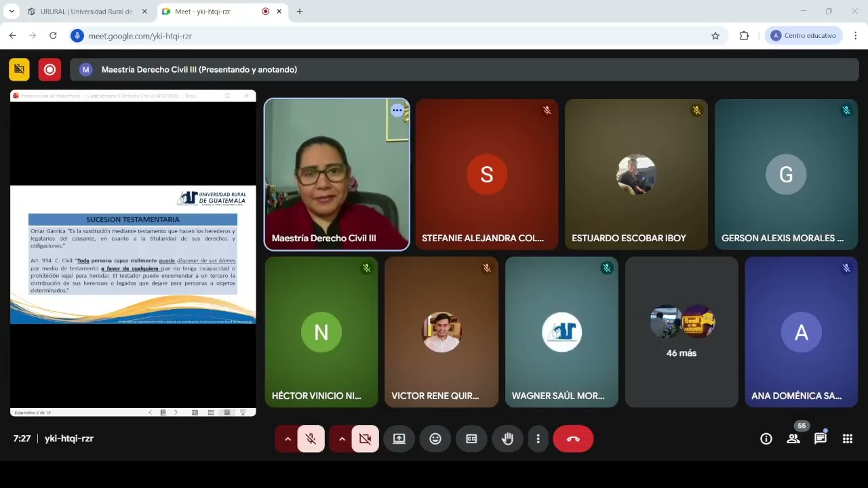Go to next slide arrow in presentation
Screen dimensions: 868x488
point(176,412)
